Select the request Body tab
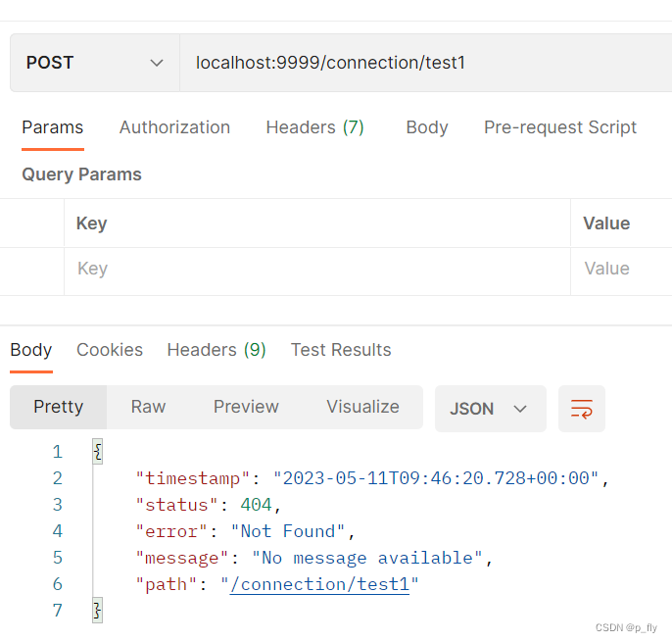 pos(427,127)
